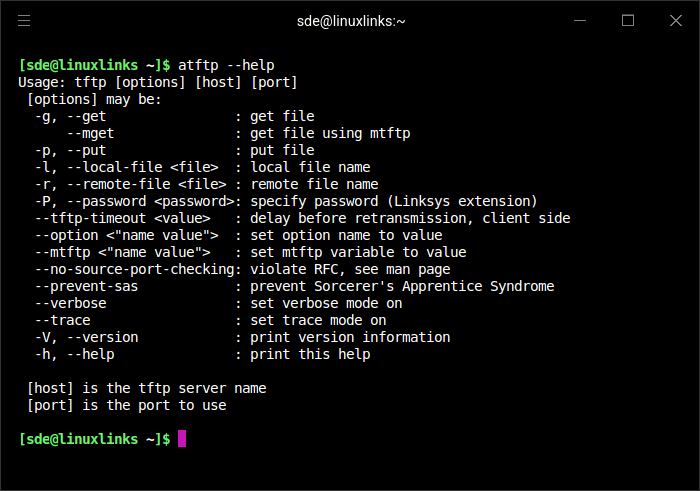Click the magenta cursor block at the prompt
Image resolution: width=700 pixels, height=491 pixels.
pos(182,439)
